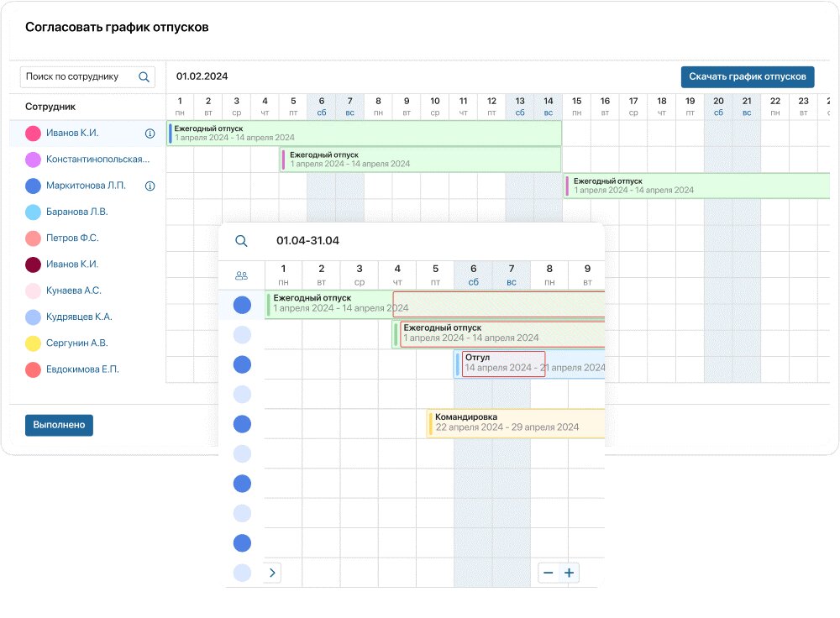Expand overlay sidebar with the chevron arrow

[273, 573]
